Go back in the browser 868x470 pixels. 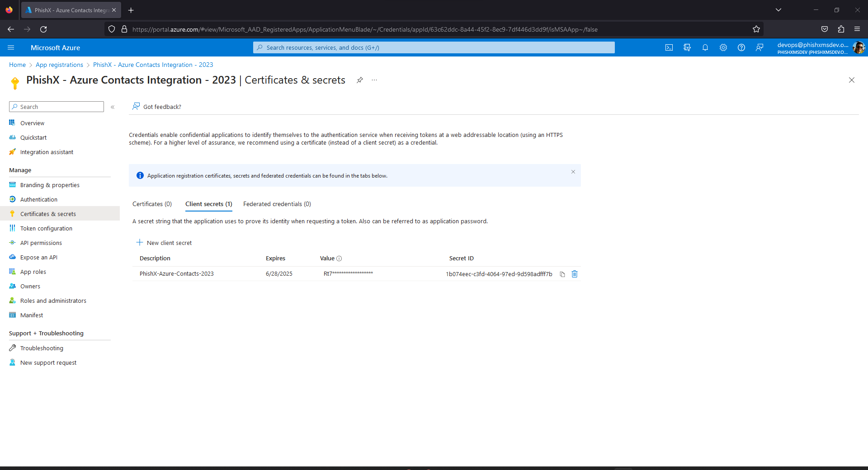11,29
